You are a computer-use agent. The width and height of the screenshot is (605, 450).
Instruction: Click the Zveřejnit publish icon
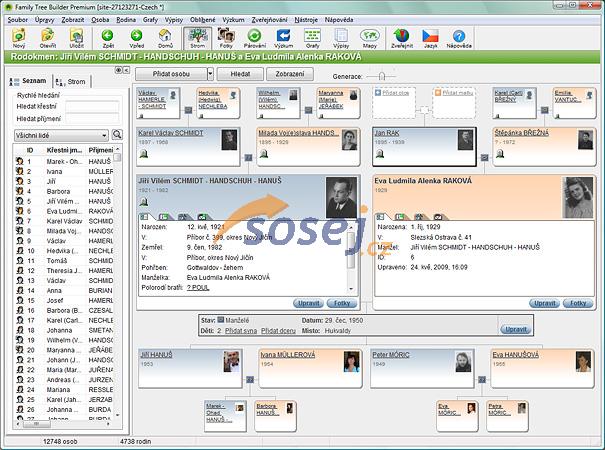(x=401, y=39)
